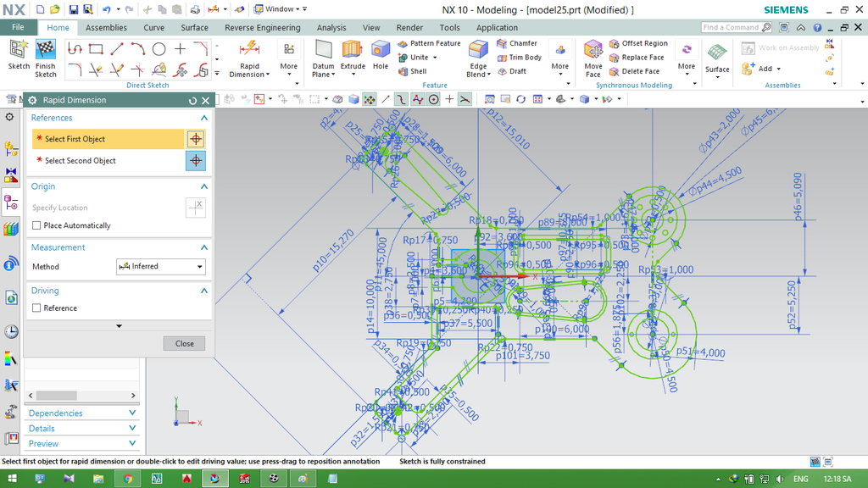Select the Profile sketch curve tool

[x=75, y=49]
